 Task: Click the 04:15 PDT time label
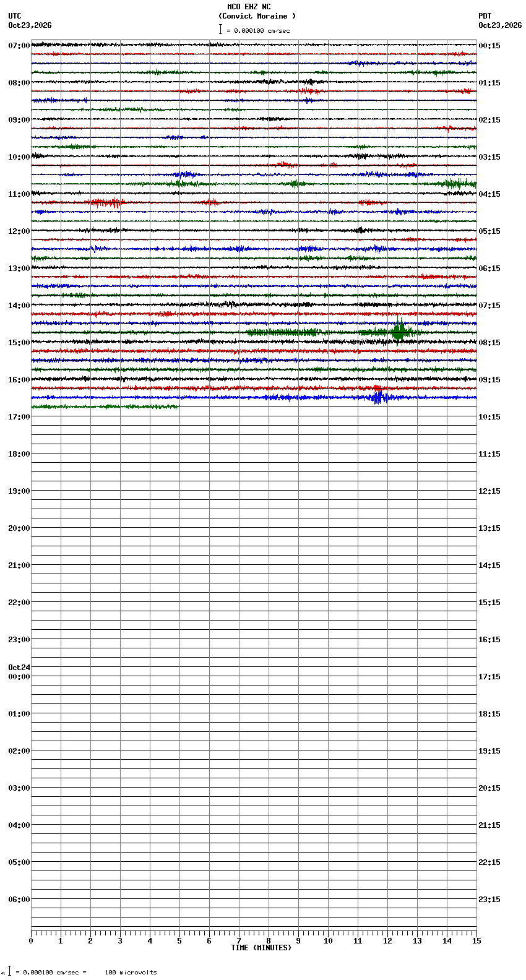489,194
